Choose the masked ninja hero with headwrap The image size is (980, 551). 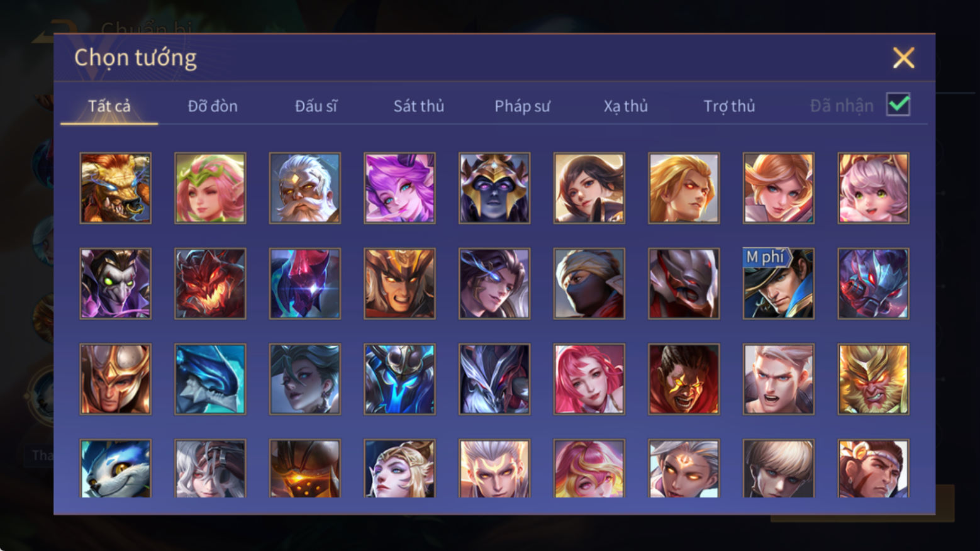tap(589, 284)
